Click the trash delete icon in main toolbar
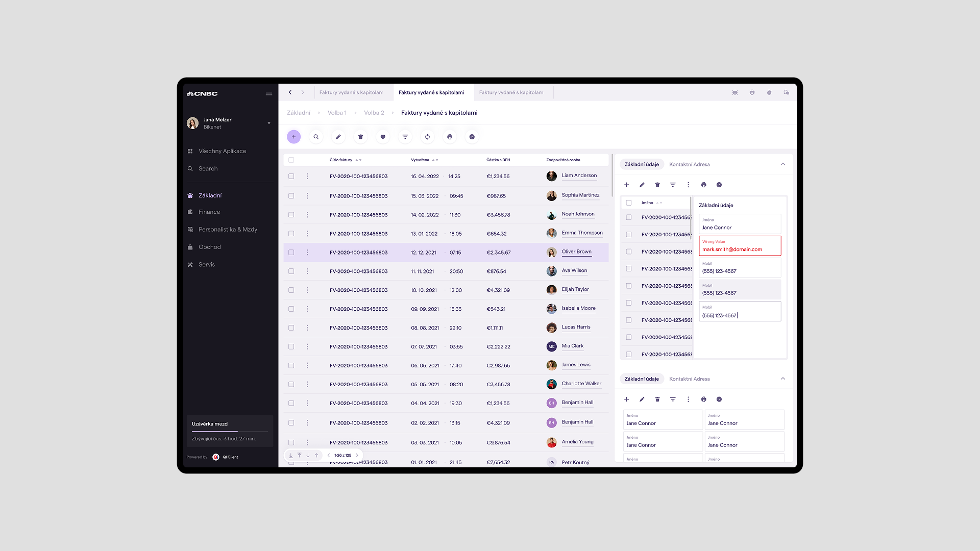 [x=360, y=137]
